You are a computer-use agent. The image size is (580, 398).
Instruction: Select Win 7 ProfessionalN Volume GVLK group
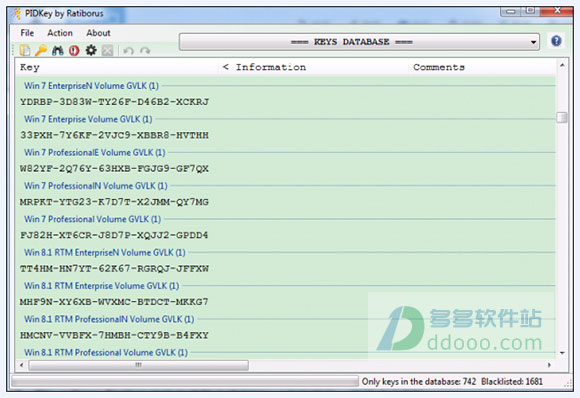96,186
